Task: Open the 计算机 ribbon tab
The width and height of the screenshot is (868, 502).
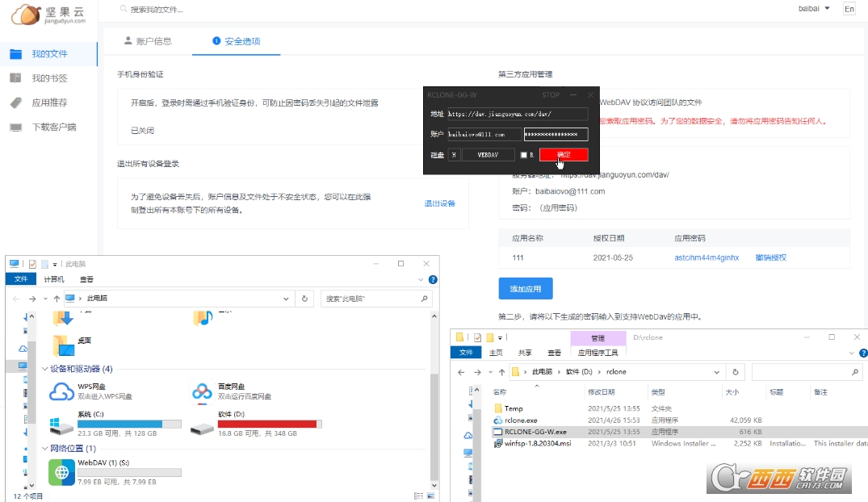Action: tap(53, 279)
